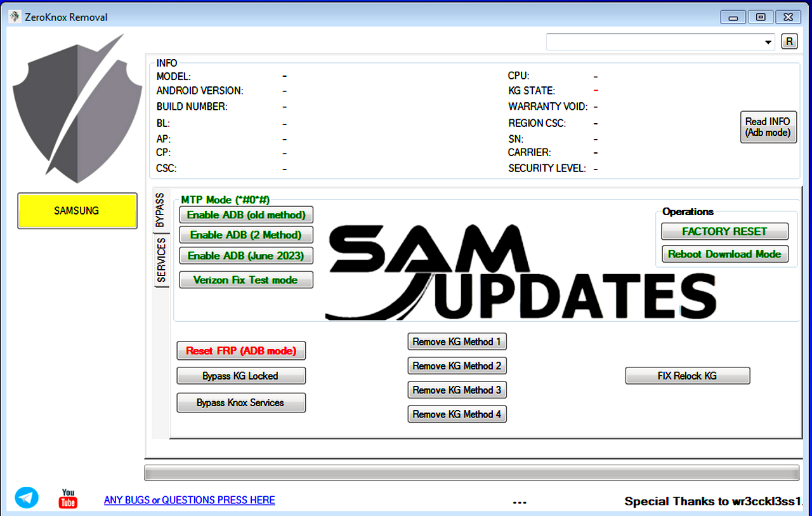Click Remove KG Method 2
The image size is (812, 516).
(457, 366)
